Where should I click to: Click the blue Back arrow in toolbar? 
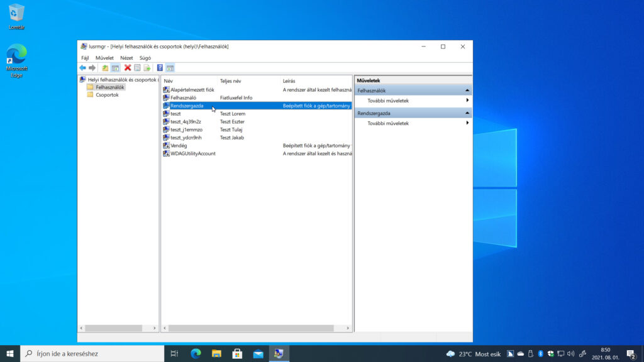[82, 68]
